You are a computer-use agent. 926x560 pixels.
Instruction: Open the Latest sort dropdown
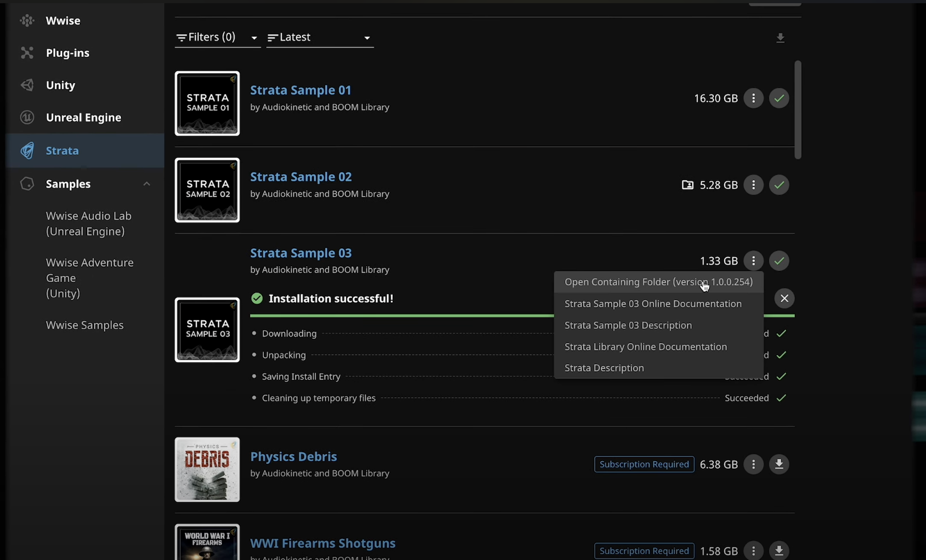click(x=320, y=37)
